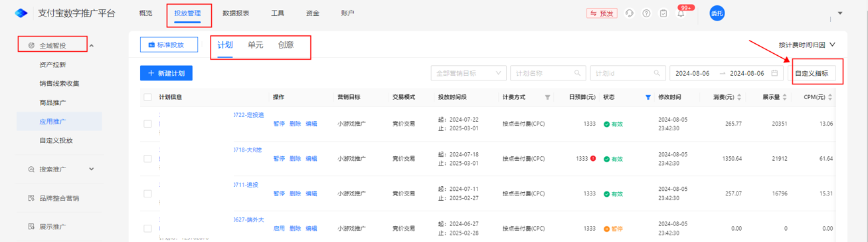
Task: Open the 工具 top menu
Action: click(x=278, y=13)
